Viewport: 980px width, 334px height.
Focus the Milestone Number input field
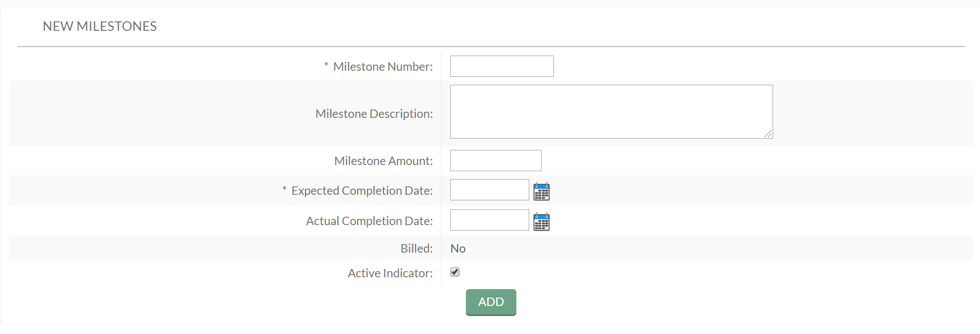[502, 66]
